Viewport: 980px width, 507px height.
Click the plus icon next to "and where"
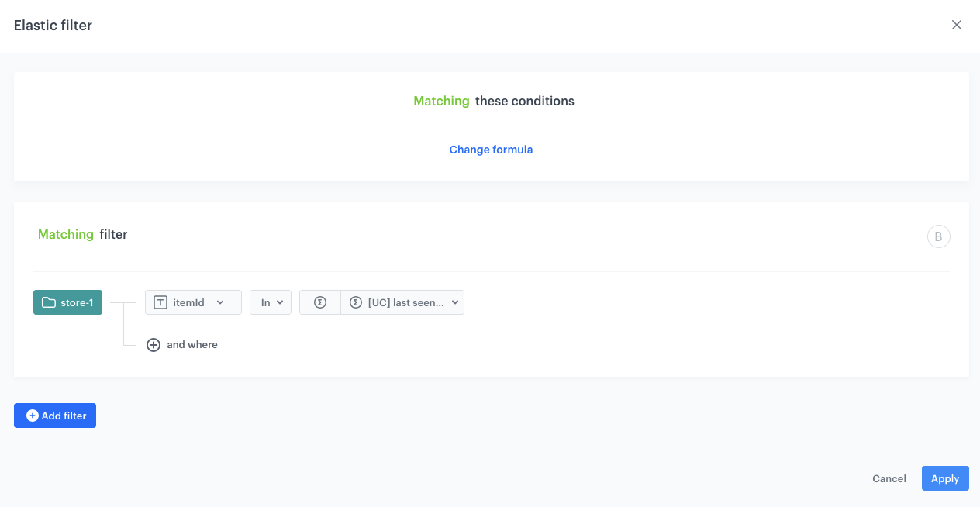154,344
